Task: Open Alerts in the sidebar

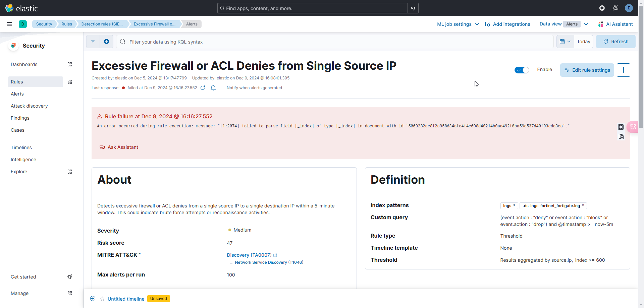Action: [17, 94]
